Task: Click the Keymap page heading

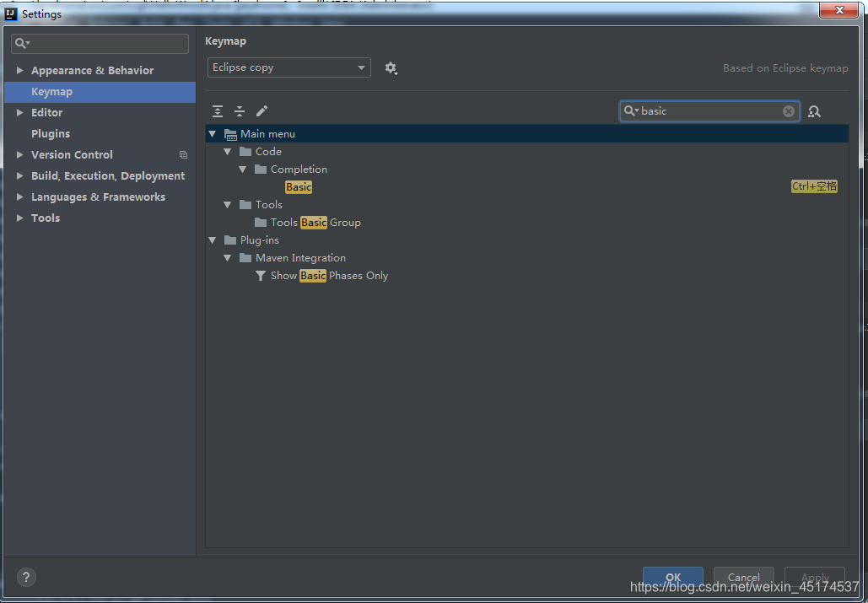Action: pyautogui.click(x=225, y=41)
